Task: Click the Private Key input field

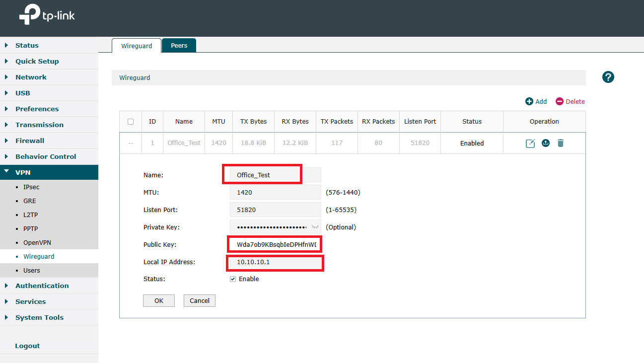Action: tap(276, 227)
